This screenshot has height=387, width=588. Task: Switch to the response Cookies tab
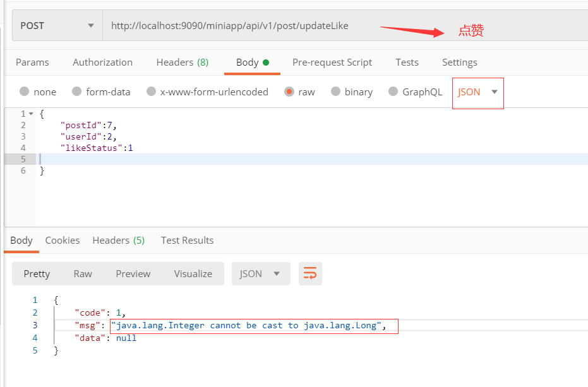[63, 241]
